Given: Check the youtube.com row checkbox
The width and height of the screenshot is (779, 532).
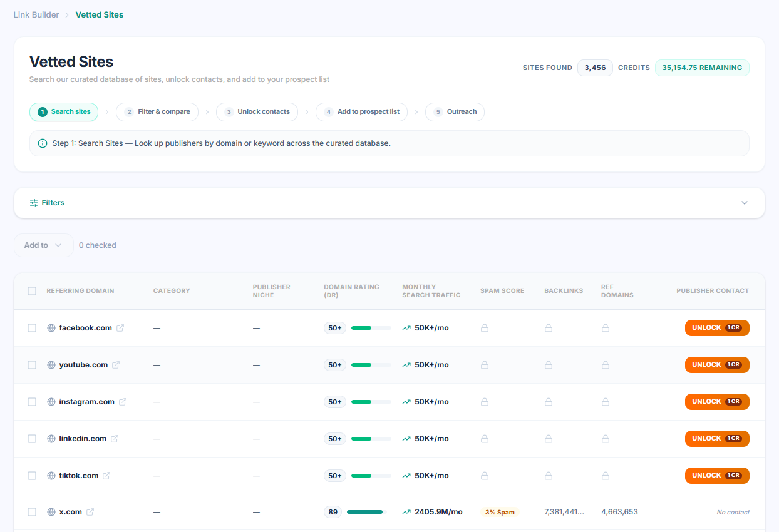Looking at the screenshot, I should click(x=32, y=365).
